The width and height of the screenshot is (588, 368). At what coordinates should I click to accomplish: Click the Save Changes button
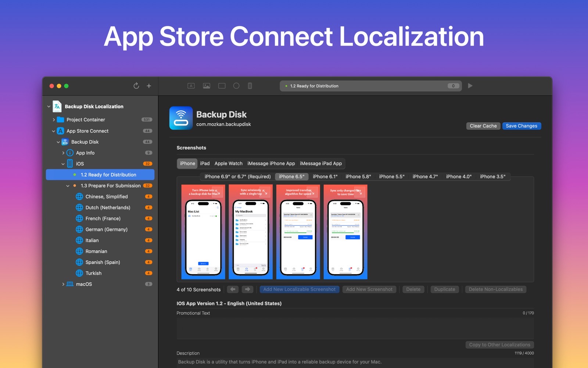tap(521, 126)
